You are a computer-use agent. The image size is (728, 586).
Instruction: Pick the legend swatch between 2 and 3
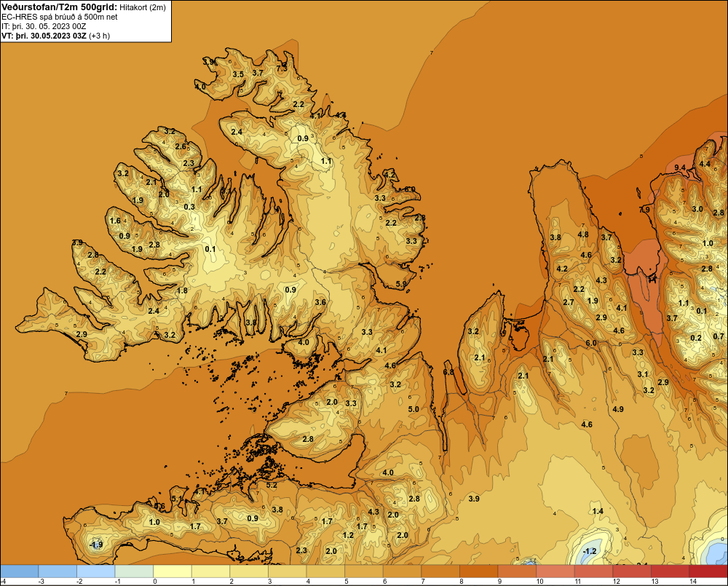pos(249,571)
